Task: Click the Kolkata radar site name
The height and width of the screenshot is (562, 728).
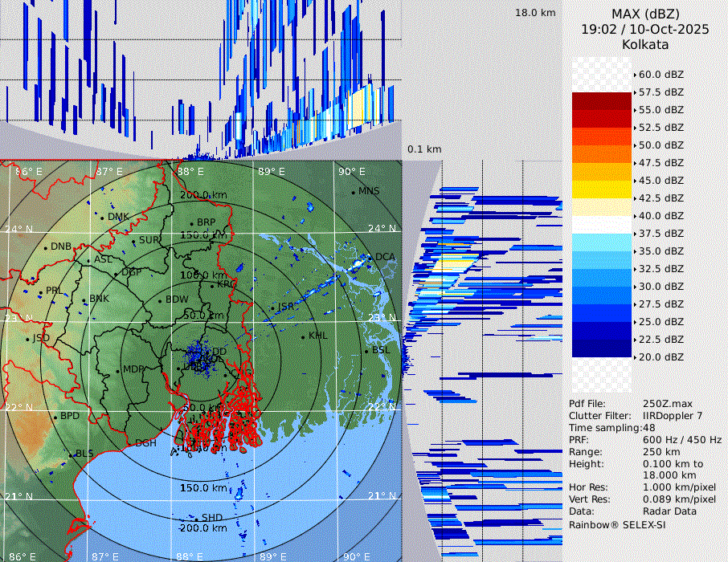Action: (645, 44)
